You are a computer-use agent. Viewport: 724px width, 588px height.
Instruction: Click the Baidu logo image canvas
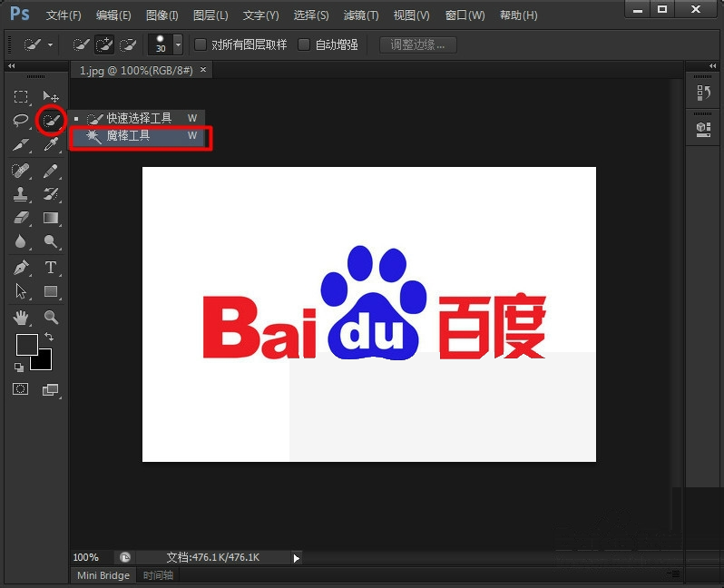369,314
